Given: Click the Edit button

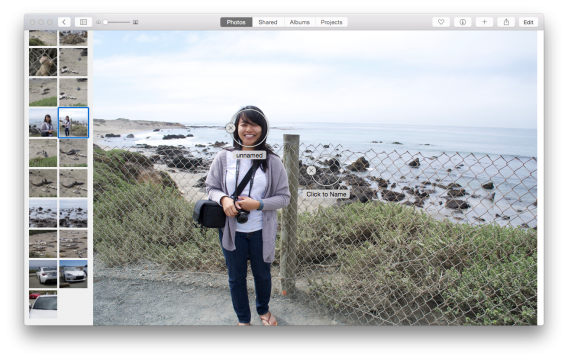Looking at the screenshot, I should tap(529, 22).
